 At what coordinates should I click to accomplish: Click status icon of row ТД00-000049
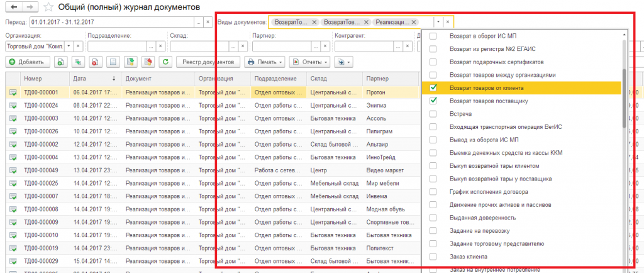click(x=13, y=170)
